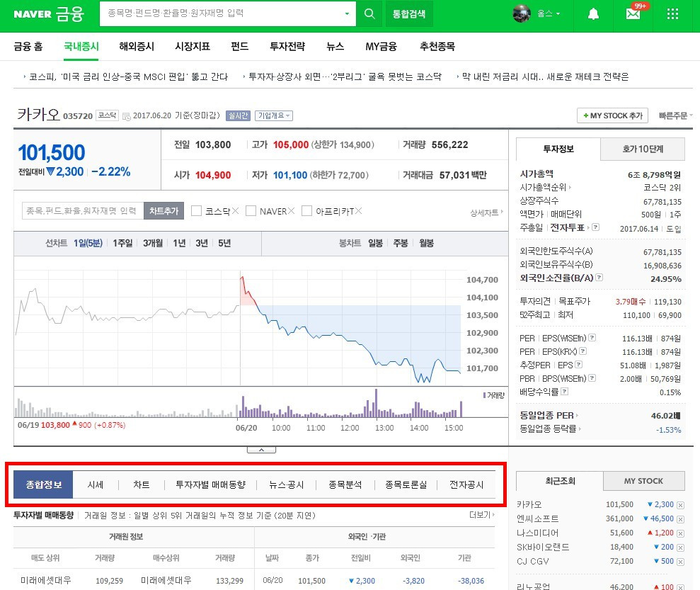The width and height of the screenshot is (700, 590).
Task: Click 더보기 for 투자자별 매매동향
Action: pos(482,515)
